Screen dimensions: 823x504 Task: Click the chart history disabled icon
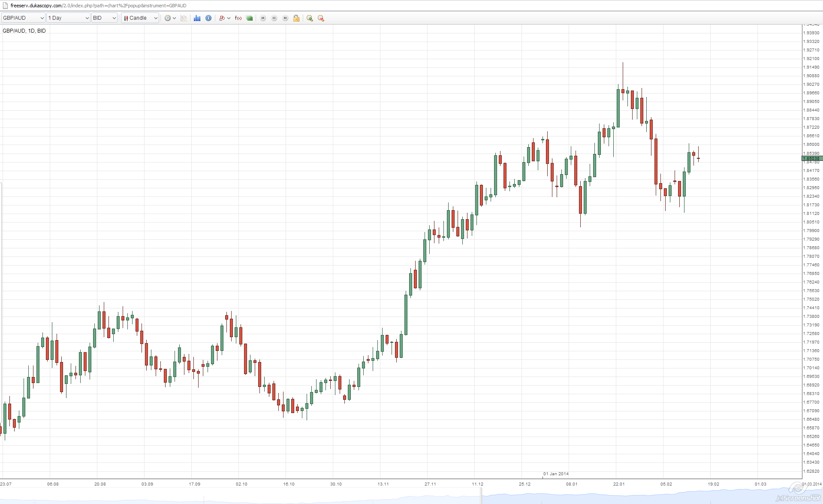[x=184, y=18]
